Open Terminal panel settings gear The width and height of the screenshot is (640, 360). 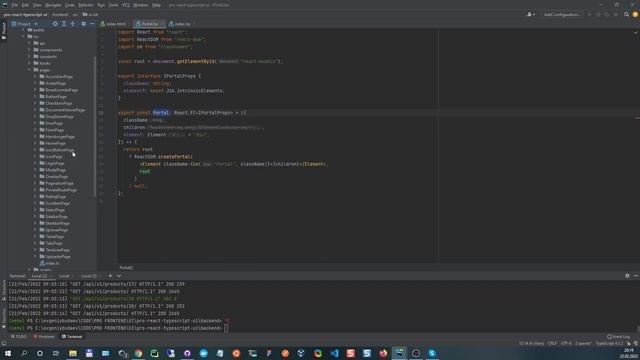click(x=627, y=276)
